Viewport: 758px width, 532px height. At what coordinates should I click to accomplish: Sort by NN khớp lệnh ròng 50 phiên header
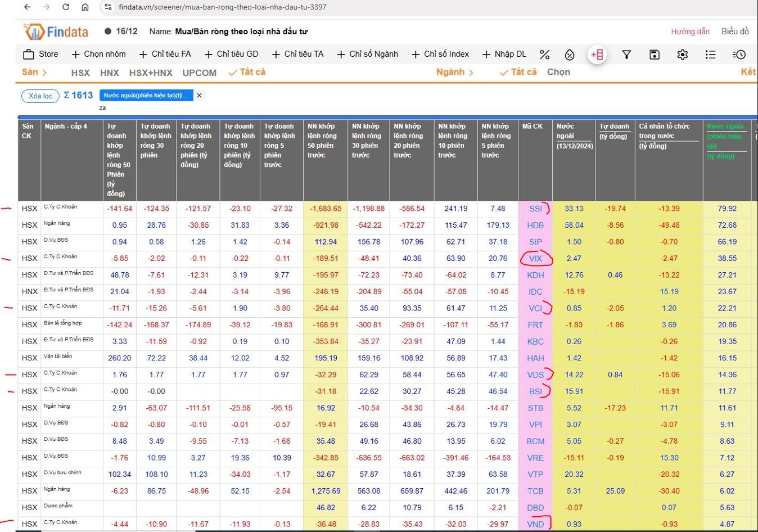tap(322, 141)
